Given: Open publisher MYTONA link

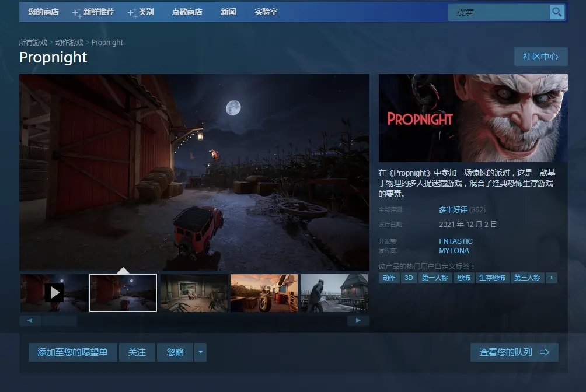Looking at the screenshot, I should pyautogui.click(x=454, y=251).
